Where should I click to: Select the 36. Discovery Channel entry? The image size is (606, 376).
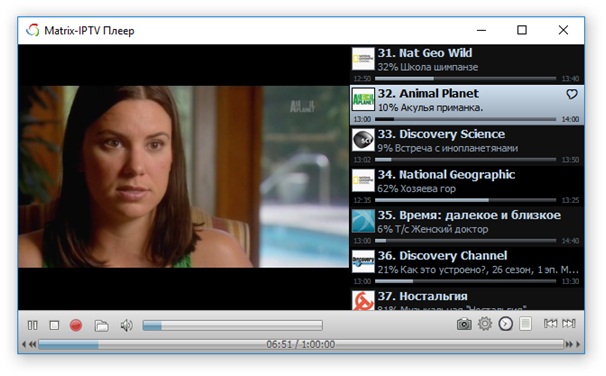467,267
